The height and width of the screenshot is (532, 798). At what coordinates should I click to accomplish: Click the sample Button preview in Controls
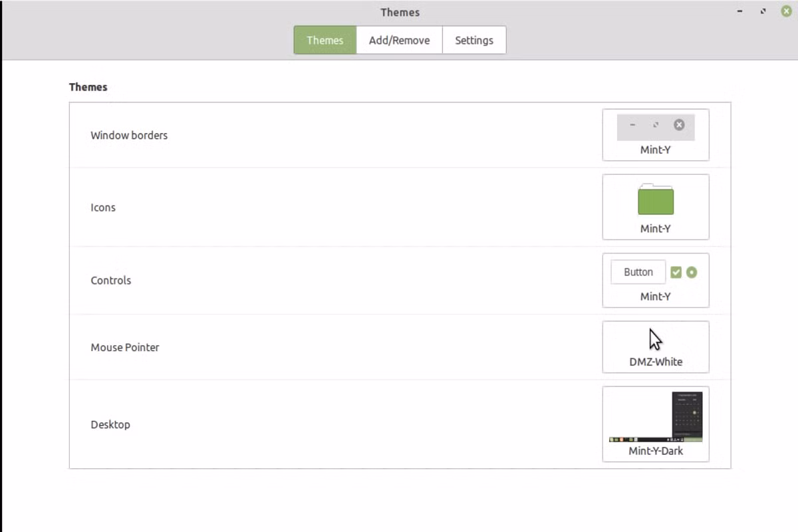point(638,272)
